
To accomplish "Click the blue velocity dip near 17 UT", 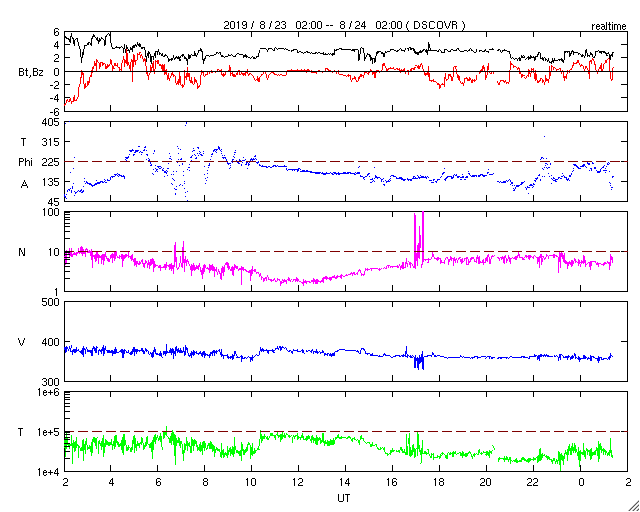I will click(419, 361).
